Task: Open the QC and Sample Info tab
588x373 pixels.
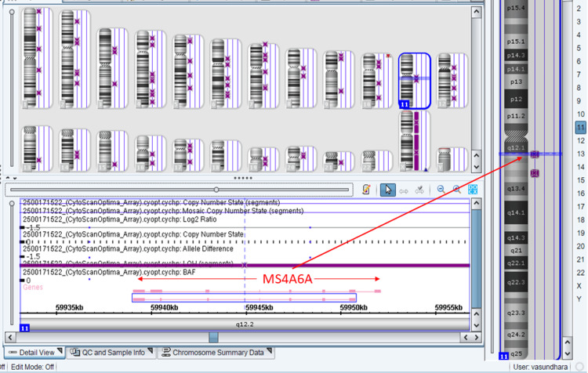Action: (x=112, y=353)
